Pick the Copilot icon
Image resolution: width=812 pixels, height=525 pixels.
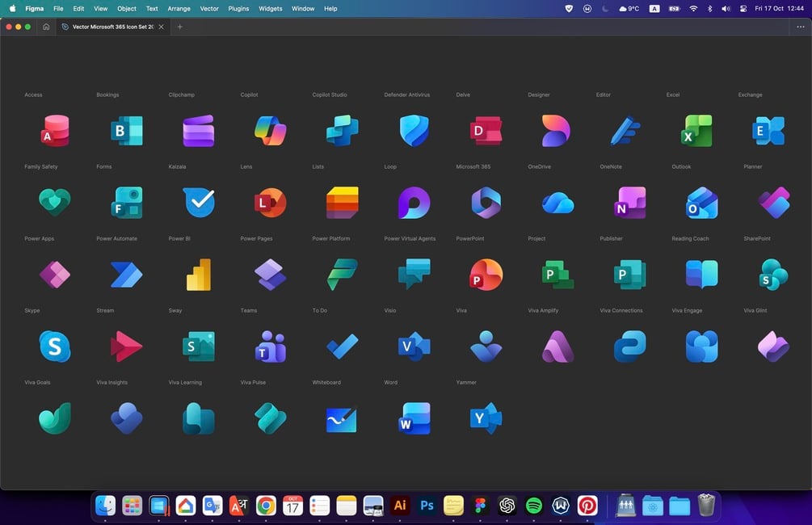[271, 131]
